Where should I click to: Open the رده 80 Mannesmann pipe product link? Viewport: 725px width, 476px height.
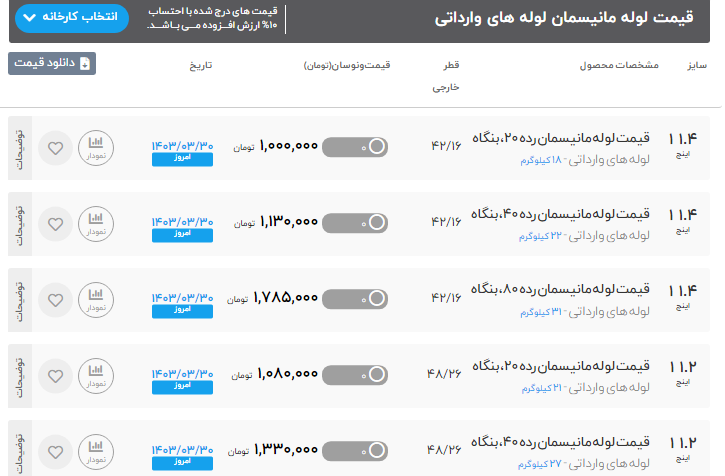[560, 291]
